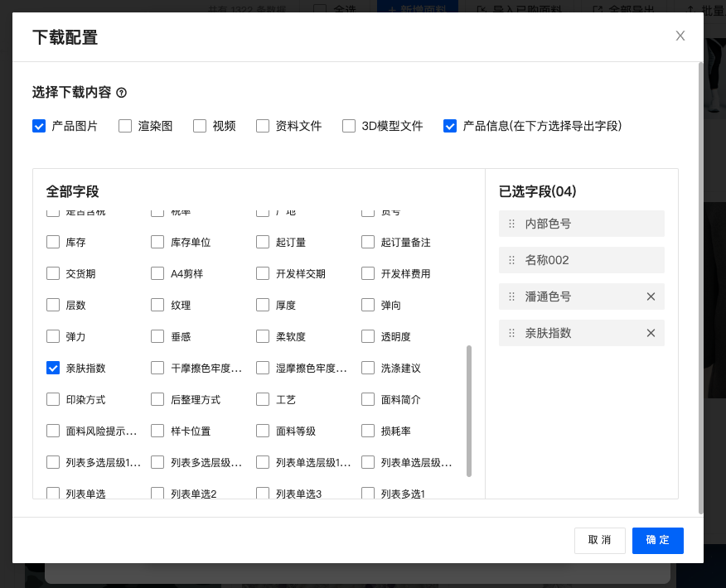Uncheck the 产品图片 checkbox
The width and height of the screenshot is (726, 588).
pyautogui.click(x=39, y=126)
